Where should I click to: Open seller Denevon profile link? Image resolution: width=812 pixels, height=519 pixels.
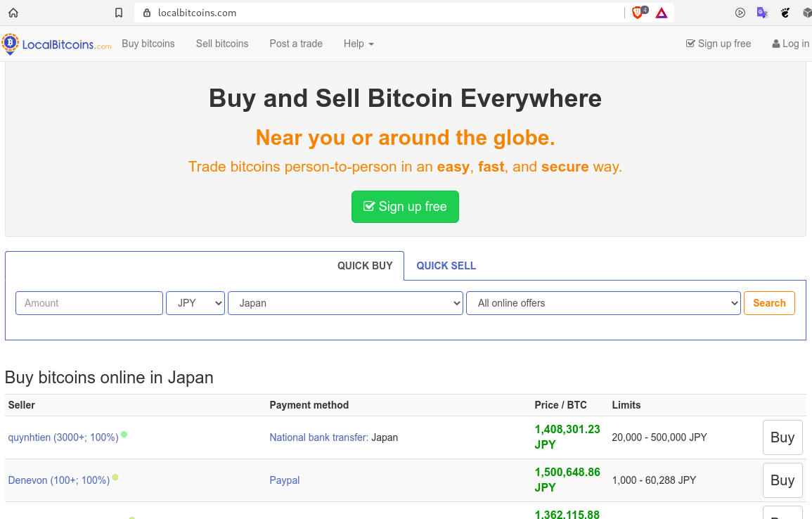coord(58,480)
